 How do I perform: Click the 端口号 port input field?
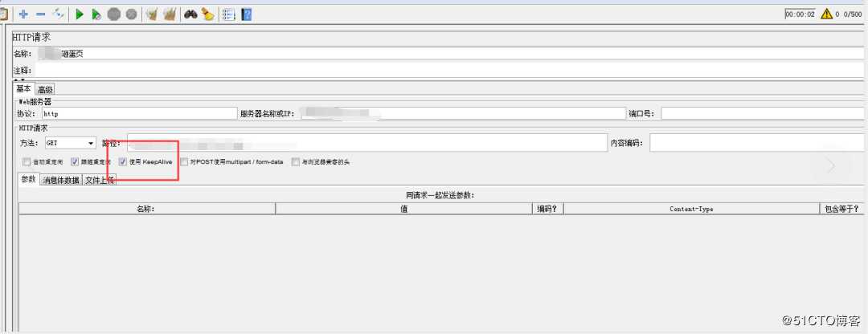tap(762, 113)
